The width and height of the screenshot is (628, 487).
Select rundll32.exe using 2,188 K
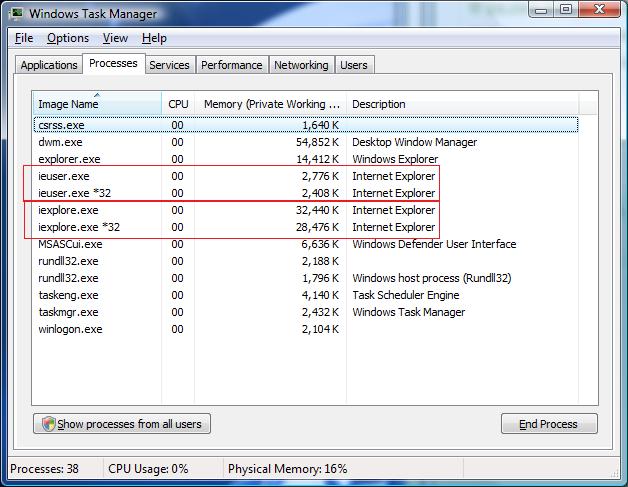tap(306, 261)
